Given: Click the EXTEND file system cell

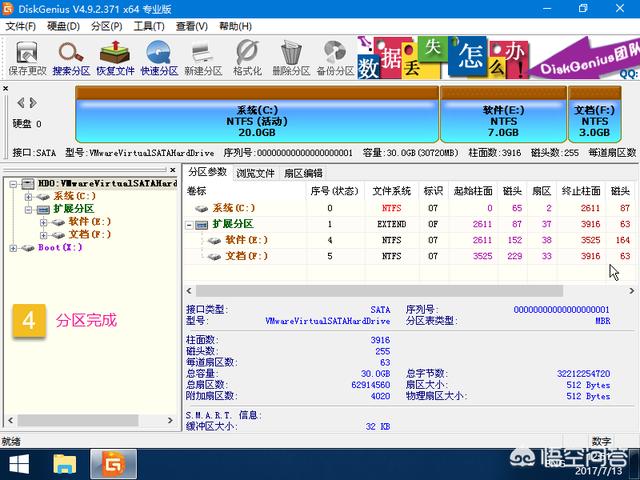Looking at the screenshot, I should [x=391, y=224].
